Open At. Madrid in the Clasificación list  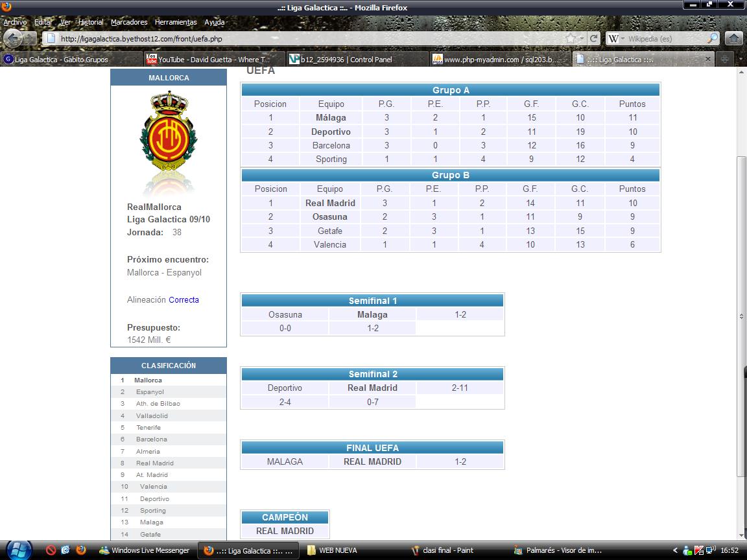pyautogui.click(x=152, y=474)
